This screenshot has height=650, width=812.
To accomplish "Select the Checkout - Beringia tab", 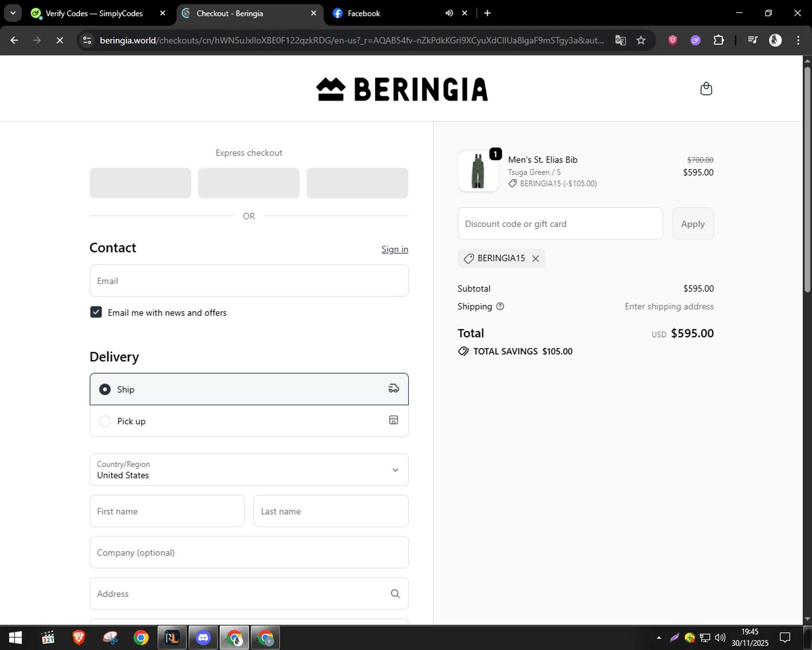I will (x=230, y=13).
